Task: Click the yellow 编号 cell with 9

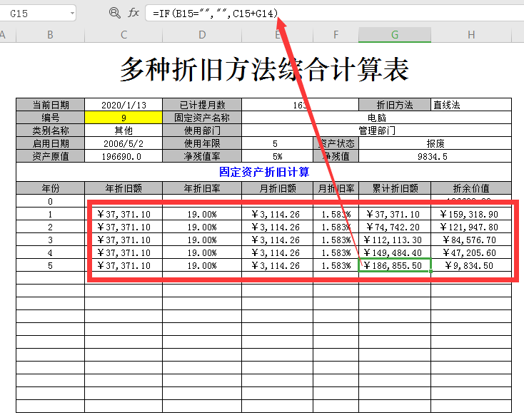Action: [124, 118]
